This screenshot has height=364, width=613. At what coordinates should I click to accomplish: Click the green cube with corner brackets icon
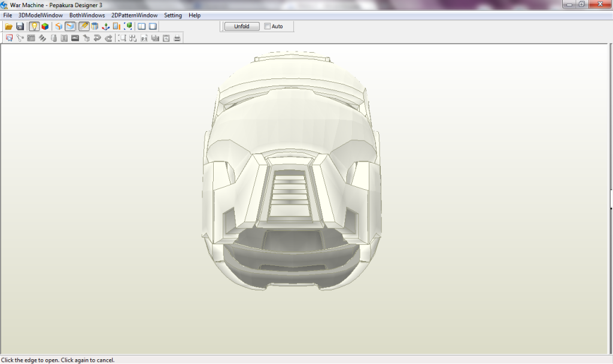[128, 26]
